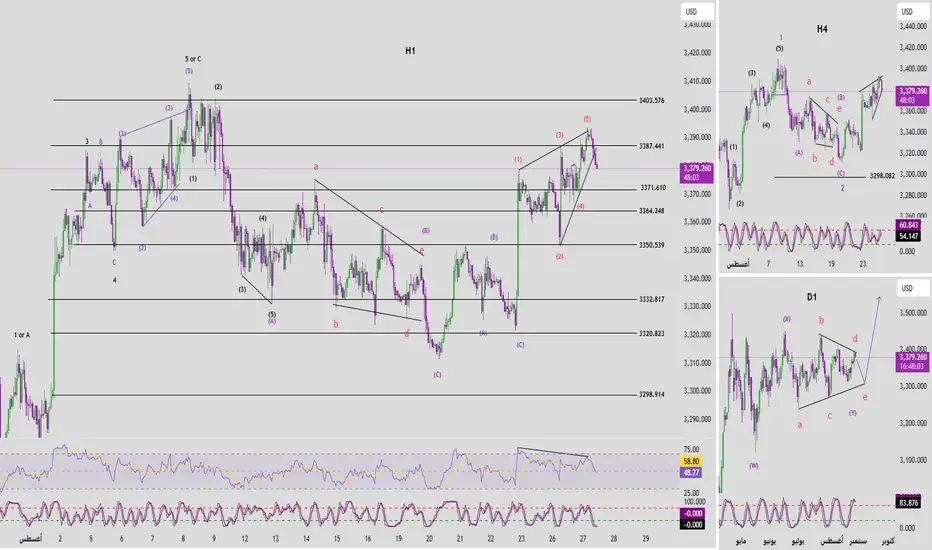Viewport: 932px width, 550px height.
Task: Select the 3320.823 horizontal line label
Action: pyautogui.click(x=651, y=334)
